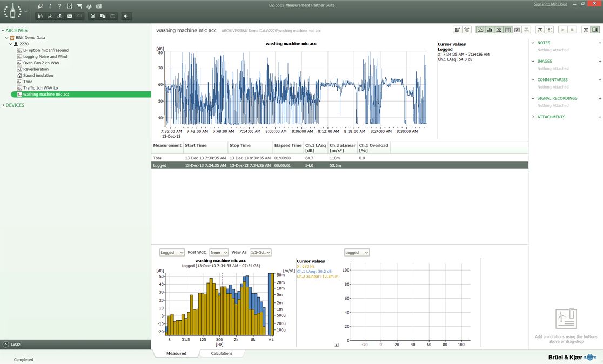Viewport: 603px width, 364px height.
Task: Toggle the spectrum bar chart view
Action: pyautogui.click(x=490, y=30)
